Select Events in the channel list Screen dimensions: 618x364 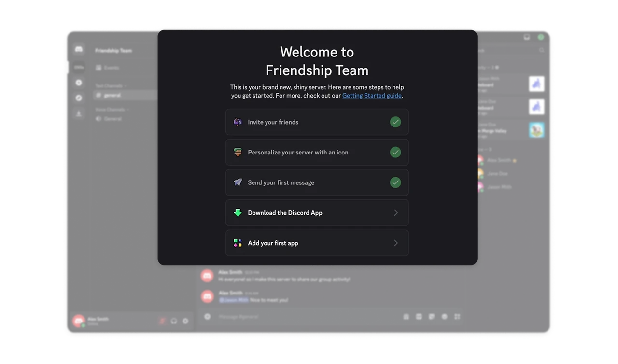click(112, 68)
